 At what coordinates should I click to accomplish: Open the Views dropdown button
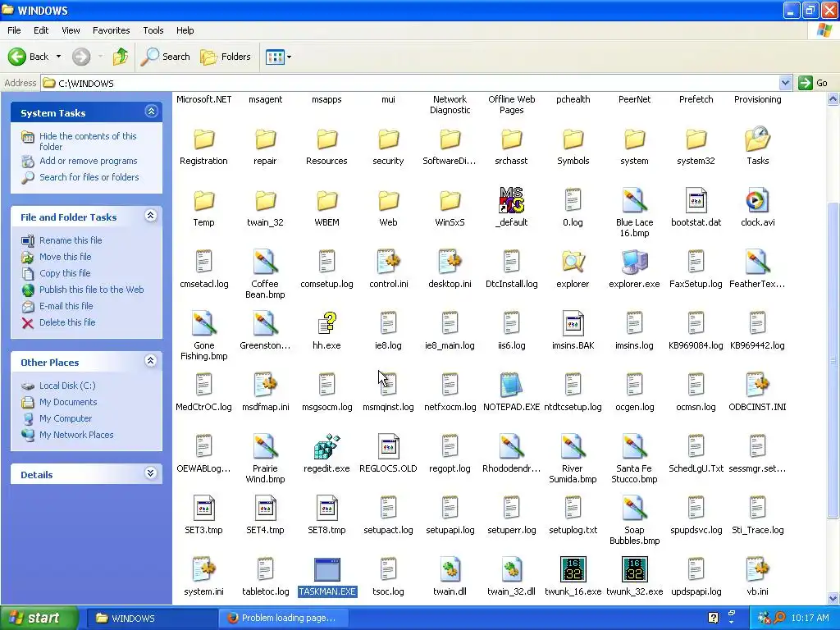(279, 57)
